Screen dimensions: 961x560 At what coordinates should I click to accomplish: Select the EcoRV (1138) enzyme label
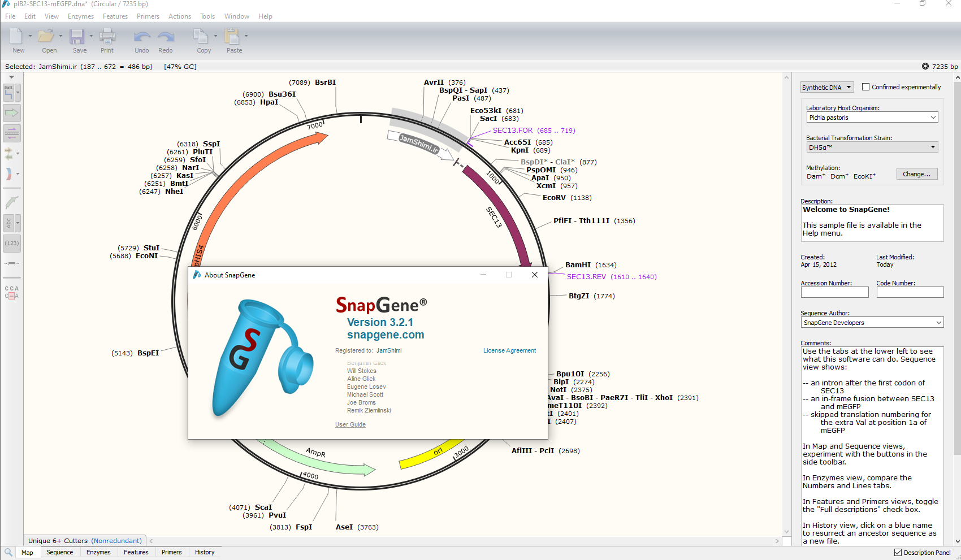tap(567, 198)
